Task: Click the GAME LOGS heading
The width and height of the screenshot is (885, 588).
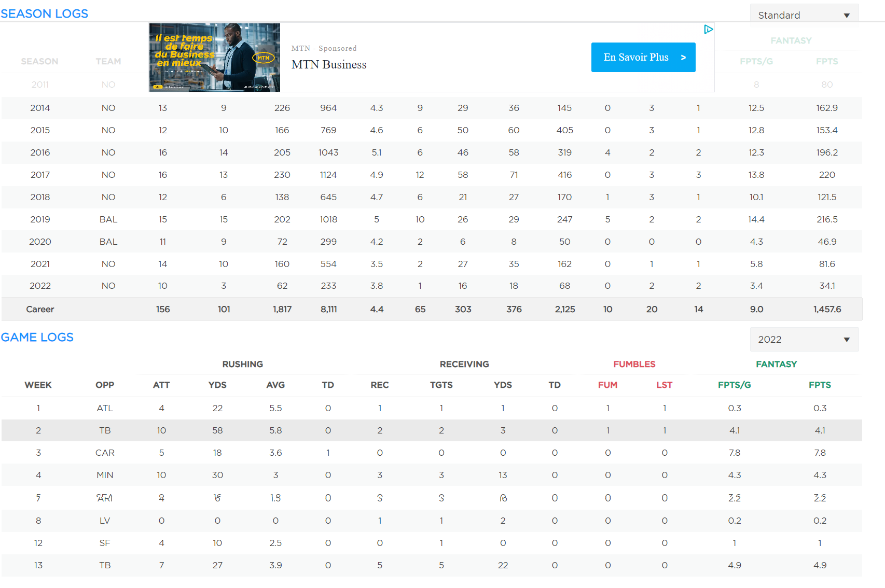Action: point(37,338)
